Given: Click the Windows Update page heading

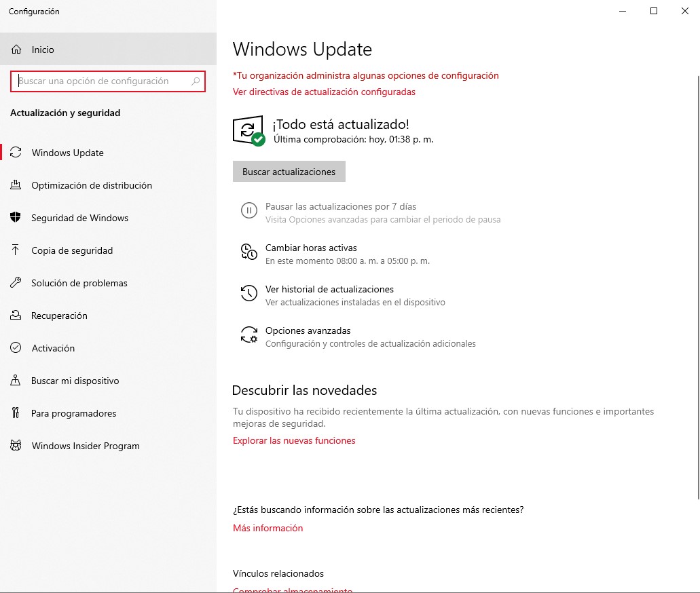Looking at the screenshot, I should pos(302,49).
